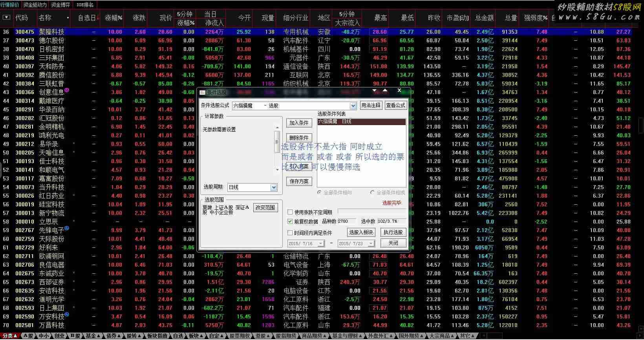The width and height of the screenshot is (644, 340).
Task: Sort by 涨幅% column header
Action: click(114, 18)
